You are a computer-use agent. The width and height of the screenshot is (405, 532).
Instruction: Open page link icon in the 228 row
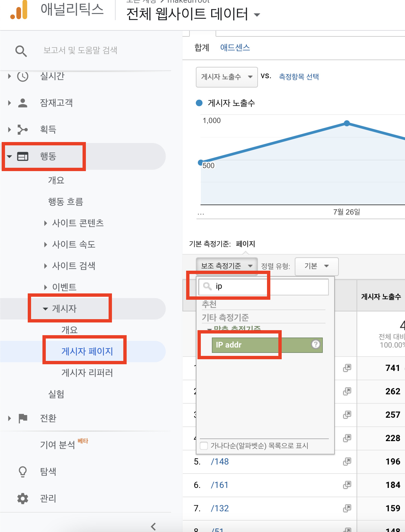pos(347,438)
